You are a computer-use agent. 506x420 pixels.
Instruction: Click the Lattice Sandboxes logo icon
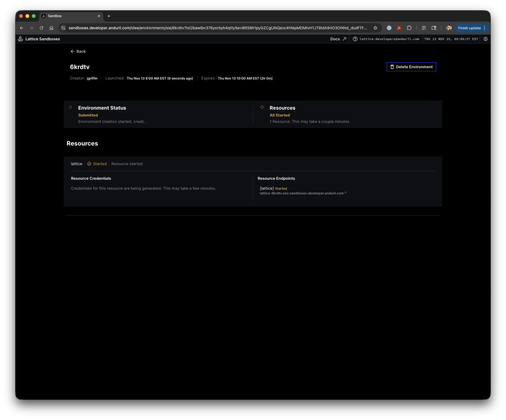[x=20, y=39]
